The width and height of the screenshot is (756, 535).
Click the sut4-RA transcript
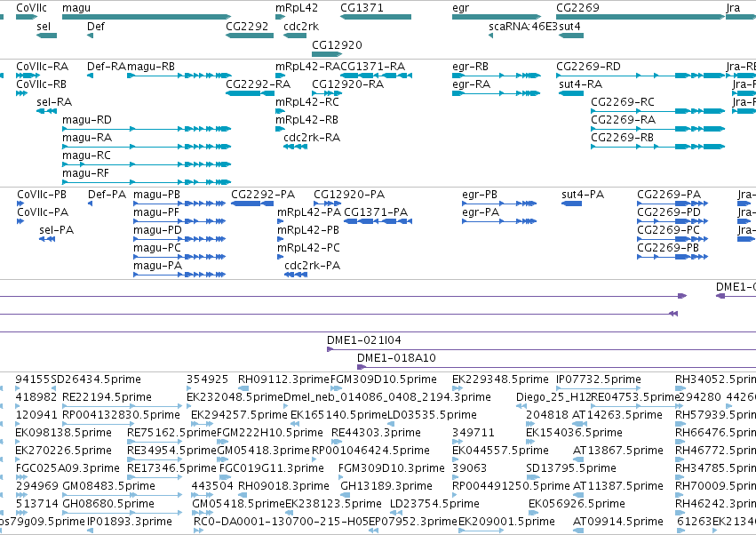[x=571, y=93]
